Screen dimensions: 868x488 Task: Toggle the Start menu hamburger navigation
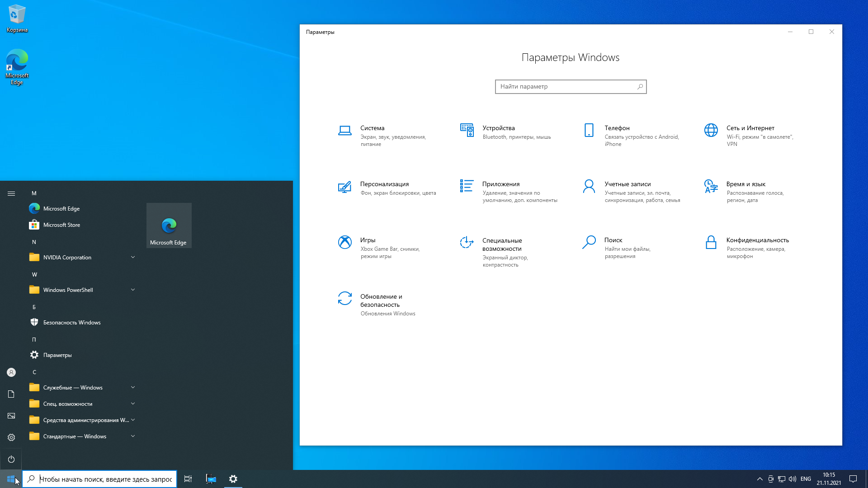(11, 193)
